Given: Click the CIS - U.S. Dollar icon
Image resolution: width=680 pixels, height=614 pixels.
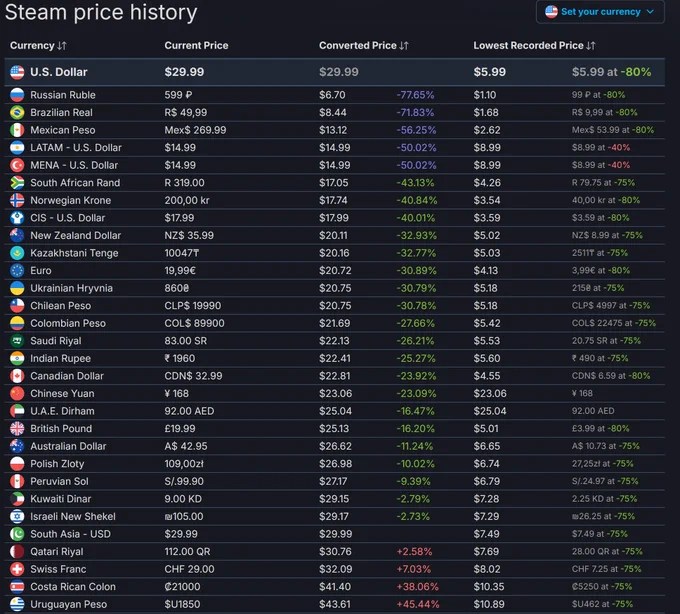Looking at the screenshot, I should pos(17,218).
